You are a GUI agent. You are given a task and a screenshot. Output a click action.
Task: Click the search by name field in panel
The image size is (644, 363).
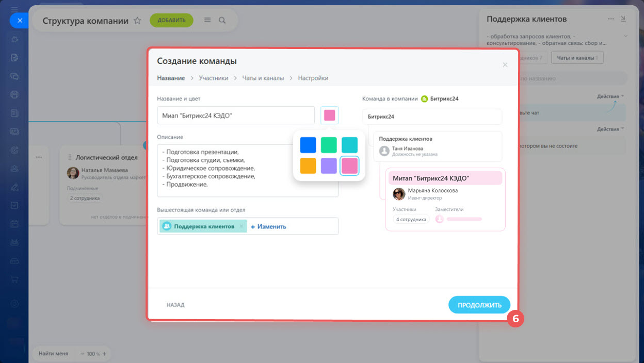coord(557,78)
